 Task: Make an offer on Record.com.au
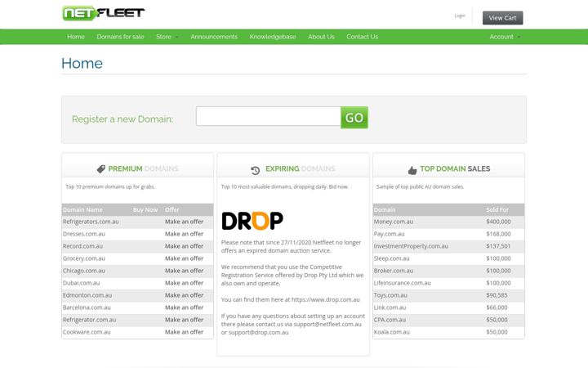click(184, 246)
